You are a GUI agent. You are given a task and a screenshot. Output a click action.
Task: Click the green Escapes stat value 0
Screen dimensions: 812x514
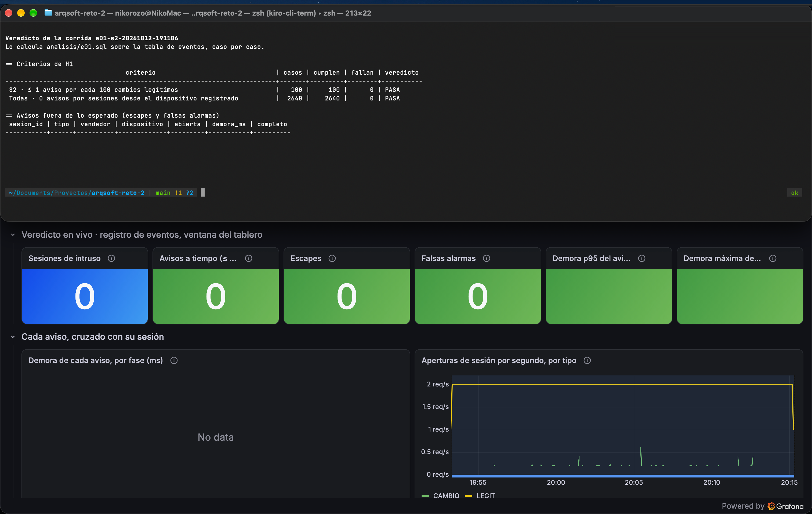pos(347,296)
